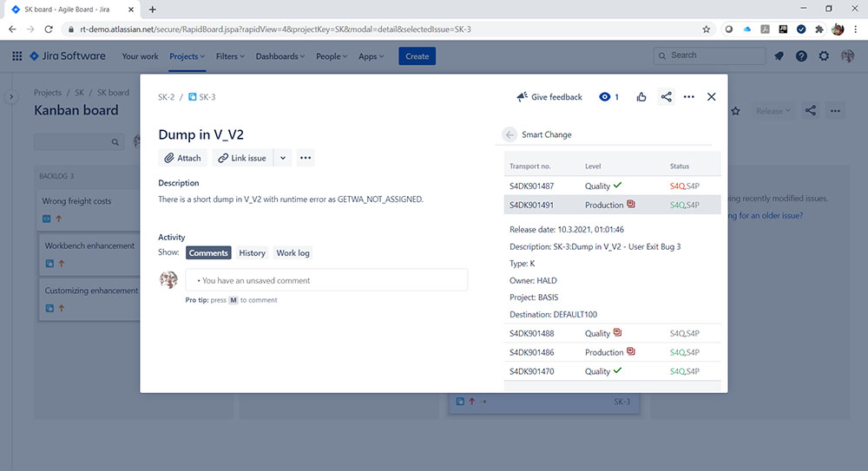Open the Filters dropdown menu

point(230,56)
